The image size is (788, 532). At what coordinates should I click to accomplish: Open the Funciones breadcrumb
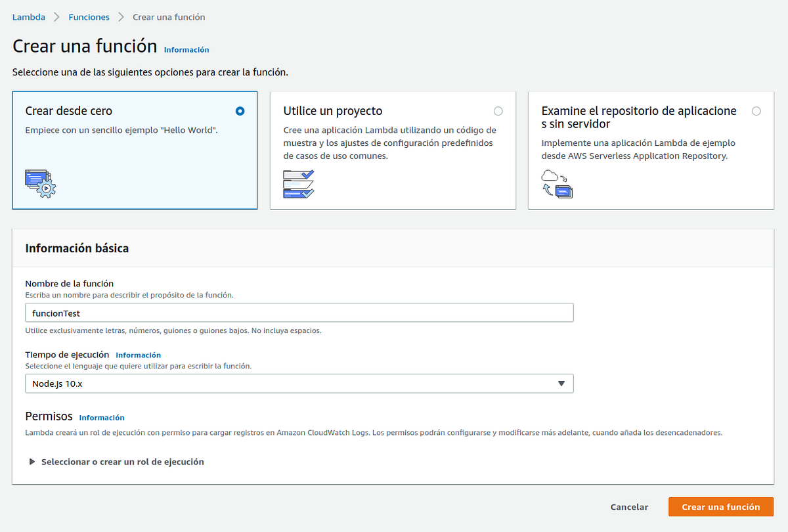point(89,16)
